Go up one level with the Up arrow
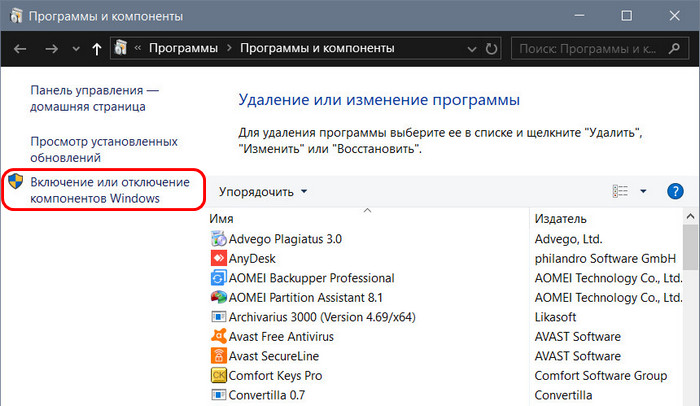 coord(96,49)
